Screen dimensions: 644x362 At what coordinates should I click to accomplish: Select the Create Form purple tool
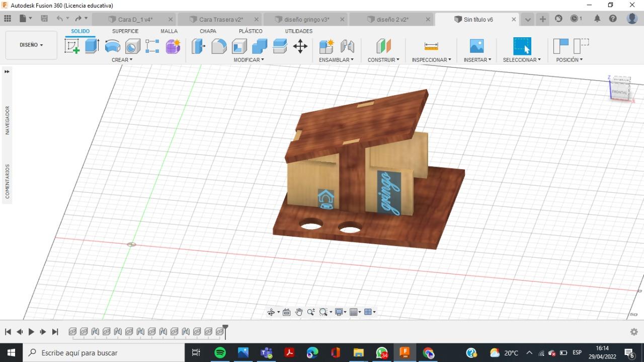click(173, 46)
